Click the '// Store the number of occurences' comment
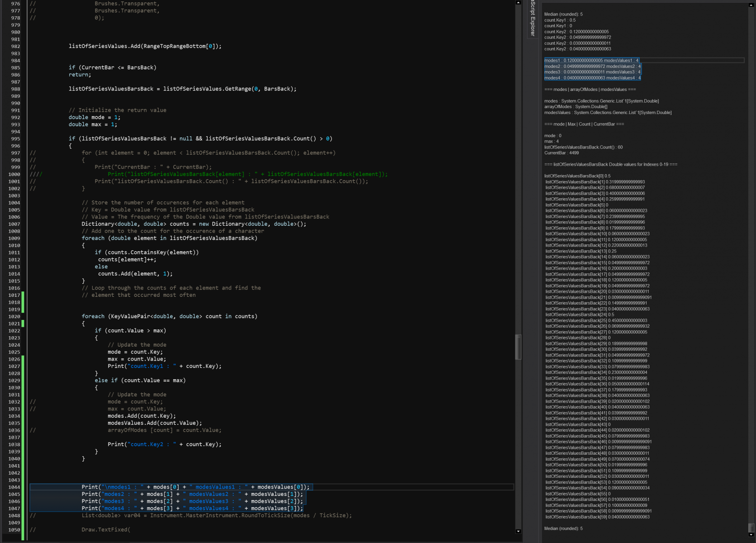 tap(163, 203)
